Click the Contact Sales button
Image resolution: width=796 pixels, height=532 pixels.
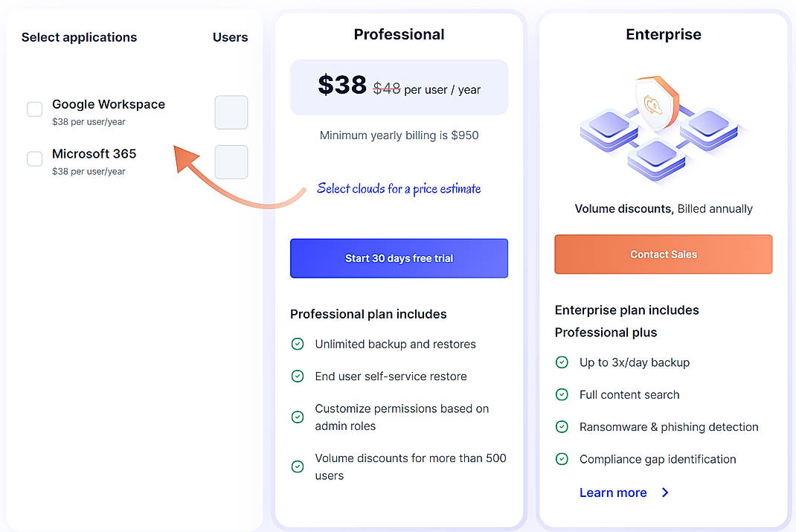coord(663,254)
